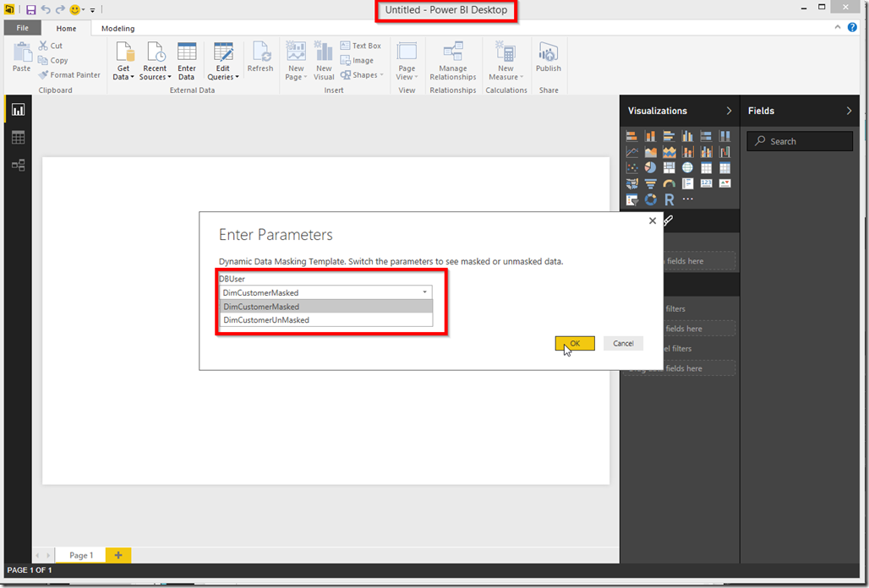Viewport: 869px width, 588px height.
Task: Click the Fields Search box
Action: 800,141
